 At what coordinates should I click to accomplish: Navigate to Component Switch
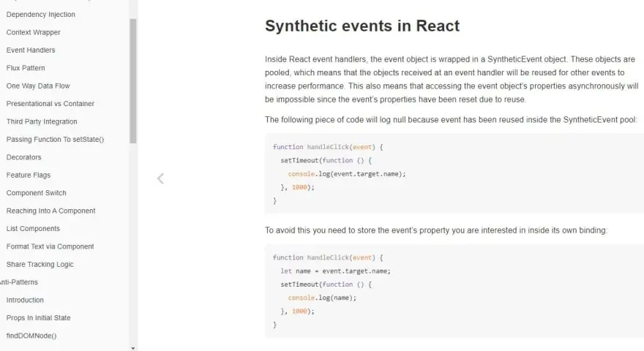[x=36, y=193]
